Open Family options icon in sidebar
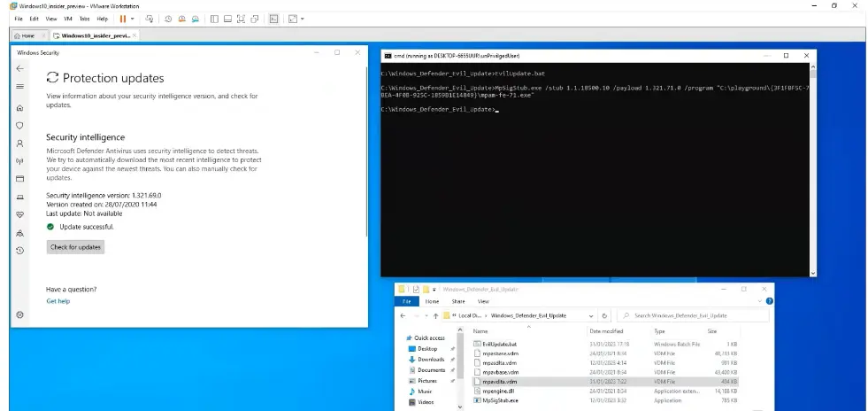The image size is (868, 411). [20, 233]
